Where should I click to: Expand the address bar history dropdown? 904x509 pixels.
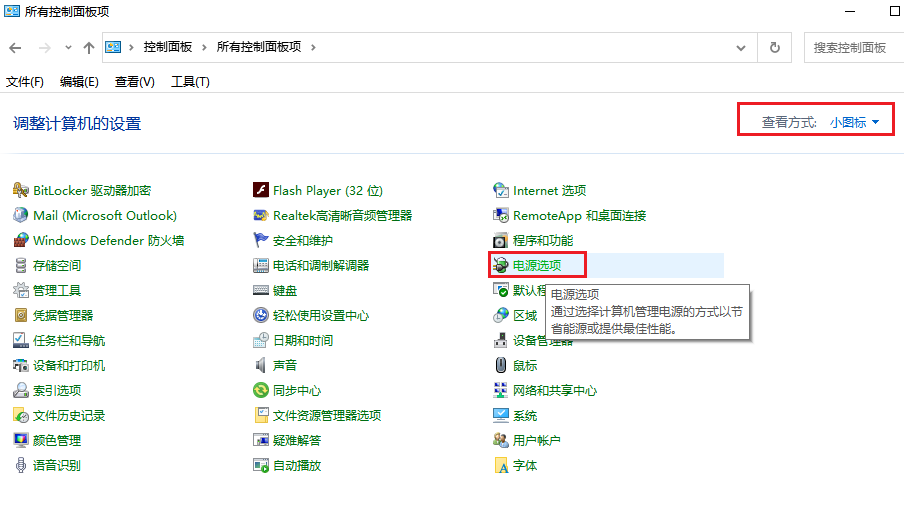pyautogui.click(x=741, y=48)
